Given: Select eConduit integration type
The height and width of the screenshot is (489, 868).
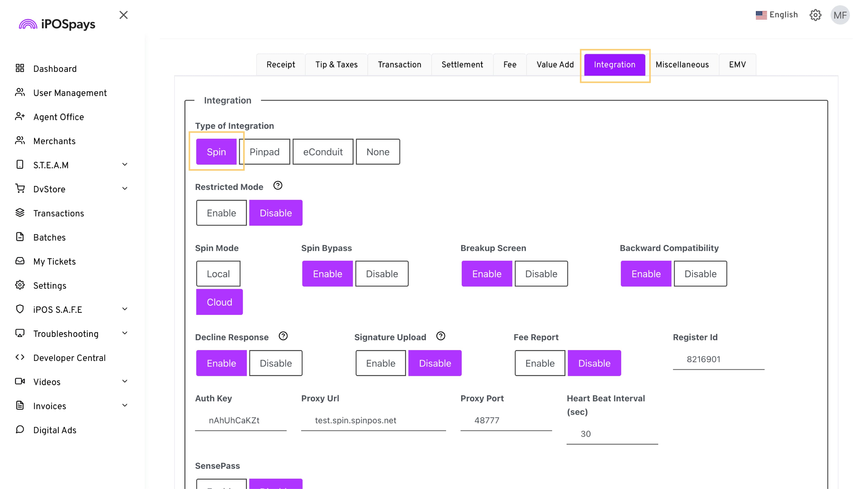Looking at the screenshot, I should [x=323, y=152].
